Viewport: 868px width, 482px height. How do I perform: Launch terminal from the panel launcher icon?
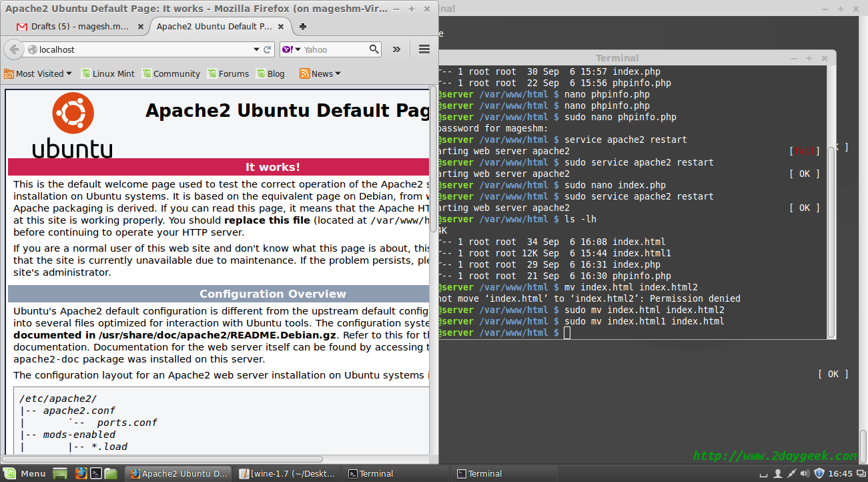point(96,473)
